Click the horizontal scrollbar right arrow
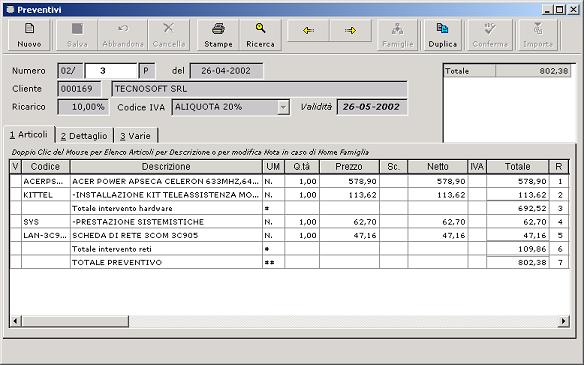Image resolution: width=584 pixels, height=365 pixels. (564, 321)
